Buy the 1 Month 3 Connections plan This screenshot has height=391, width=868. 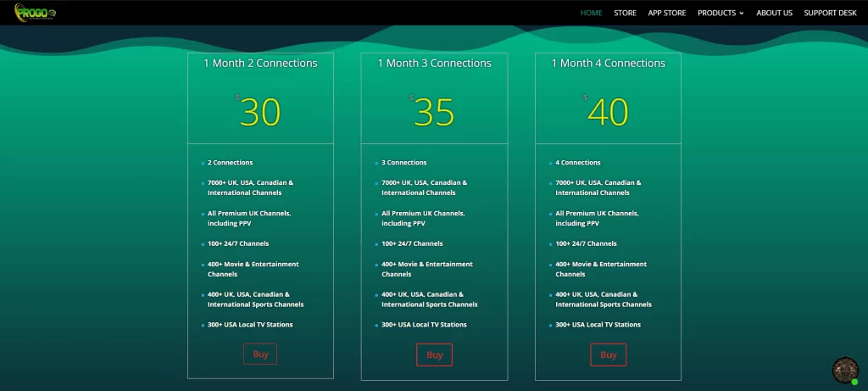click(435, 355)
